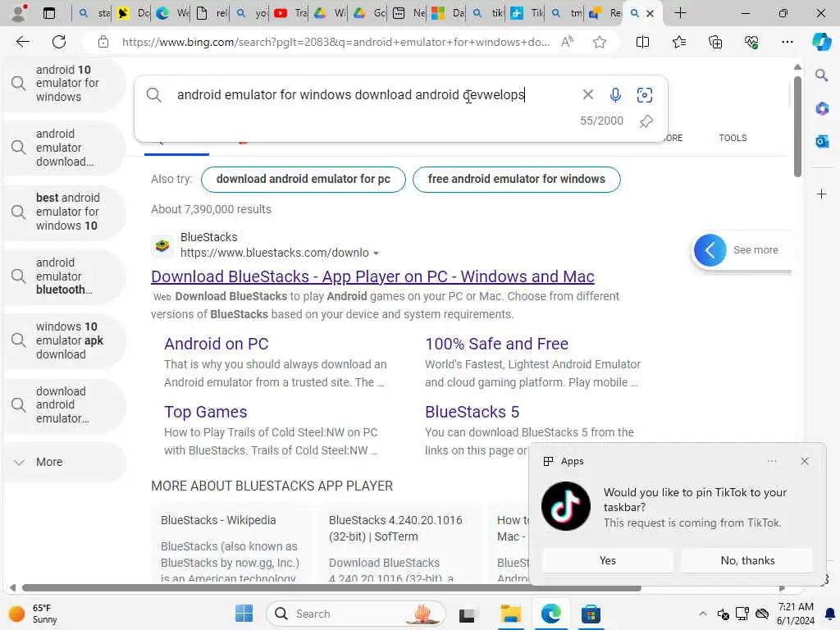Open the weather widget 65°F Sunny

(x=33, y=614)
